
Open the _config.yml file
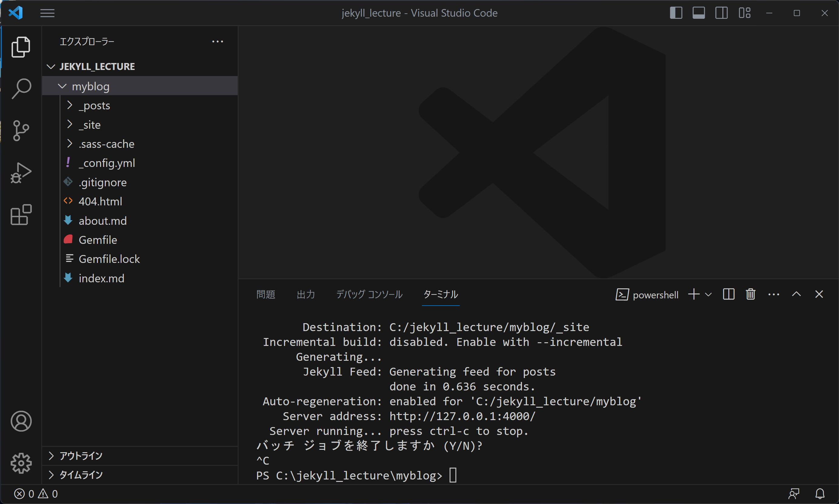point(139,163)
